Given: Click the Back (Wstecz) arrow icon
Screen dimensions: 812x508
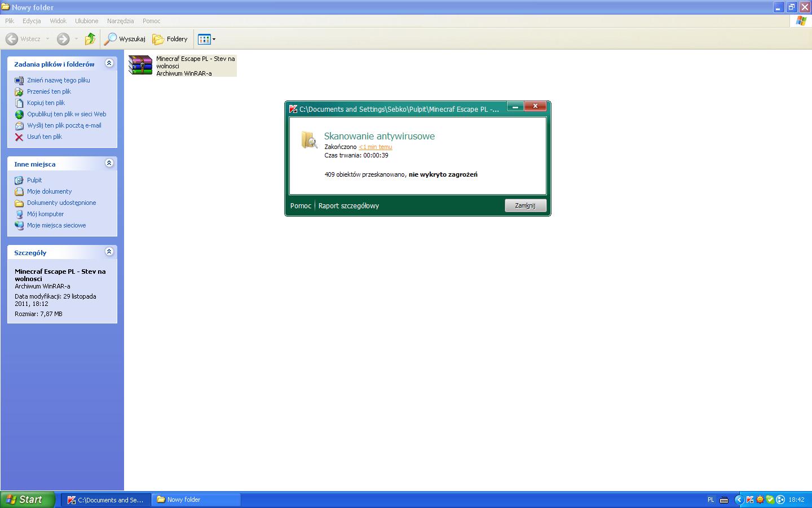Looking at the screenshot, I should [x=11, y=39].
